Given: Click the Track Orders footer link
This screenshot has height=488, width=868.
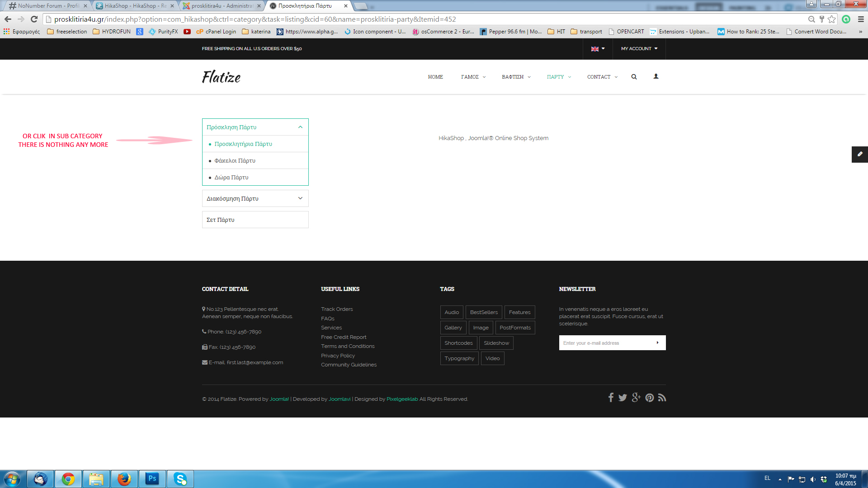Looking at the screenshot, I should click(337, 309).
